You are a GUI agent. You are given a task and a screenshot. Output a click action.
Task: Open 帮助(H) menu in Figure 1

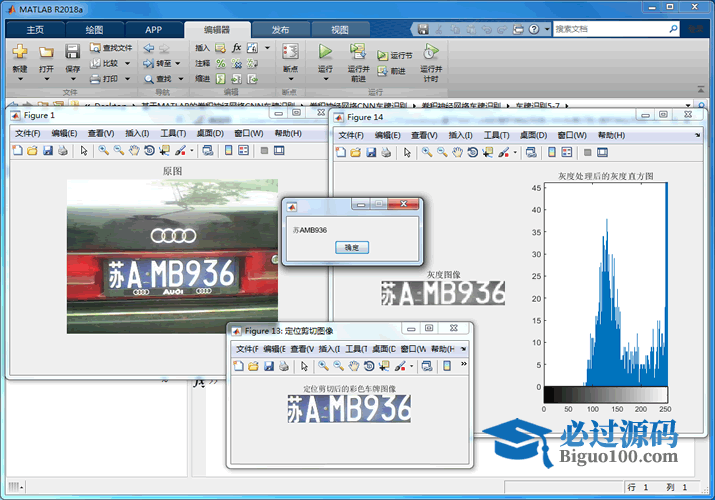288,134
